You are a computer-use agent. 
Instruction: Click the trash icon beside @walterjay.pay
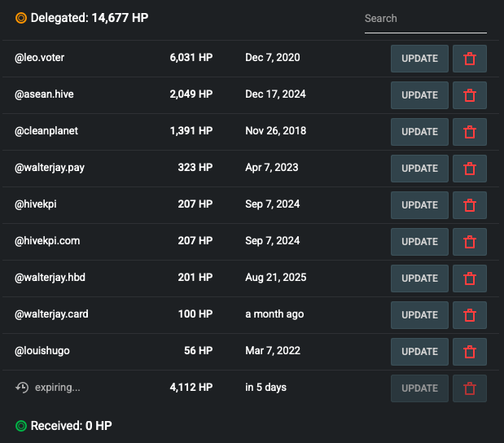coord(469,169)
